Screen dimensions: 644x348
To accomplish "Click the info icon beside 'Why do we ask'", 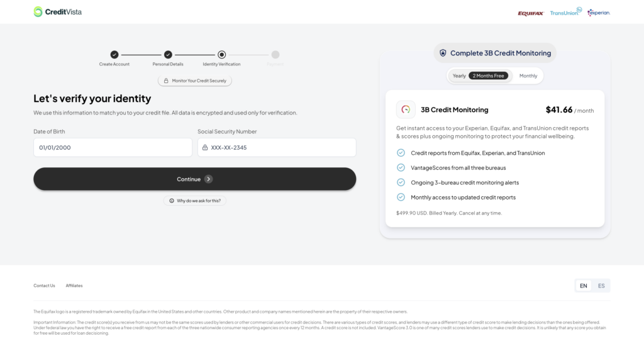I will 172,201.
